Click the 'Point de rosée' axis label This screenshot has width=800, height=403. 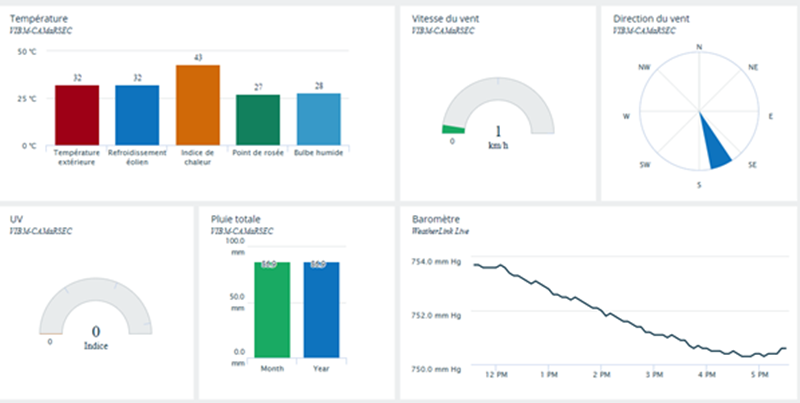pyautogui.click(x=258, y=153)
